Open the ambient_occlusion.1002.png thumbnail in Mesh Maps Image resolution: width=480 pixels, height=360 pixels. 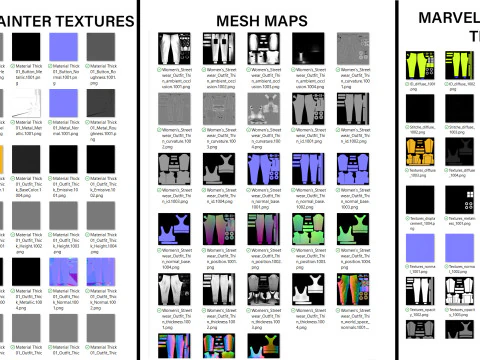219,48
